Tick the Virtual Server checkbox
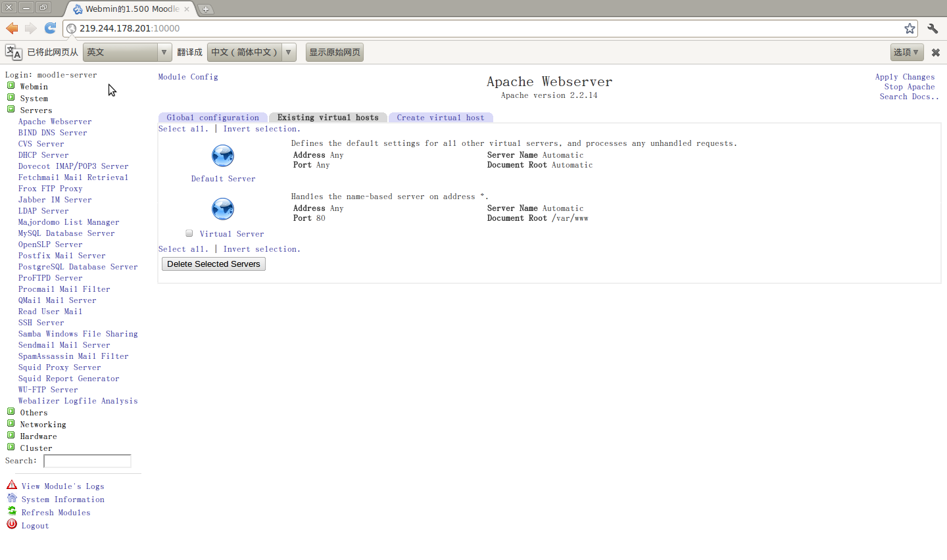Image resolution: width=947 pixels, height=560 pixels. click(189, 233)
